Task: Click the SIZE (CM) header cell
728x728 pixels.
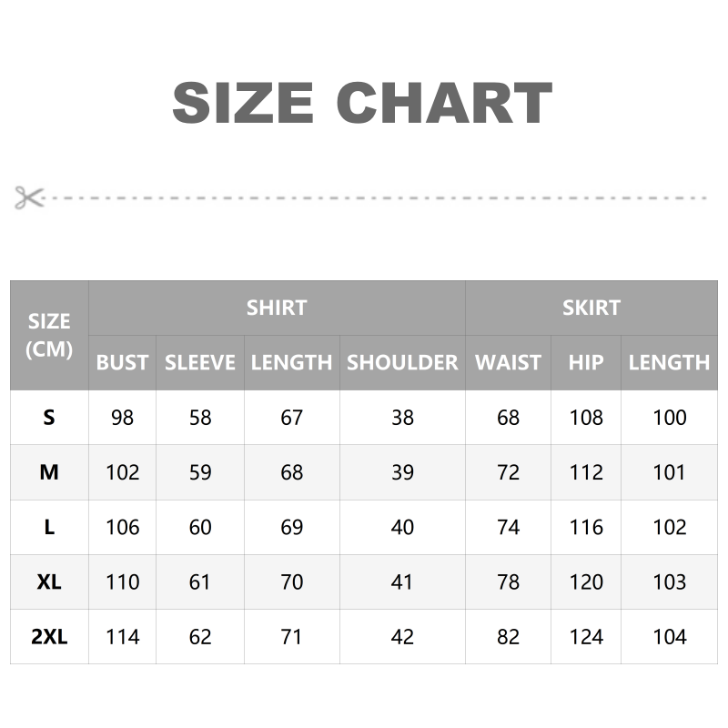Action: (49, 335)
